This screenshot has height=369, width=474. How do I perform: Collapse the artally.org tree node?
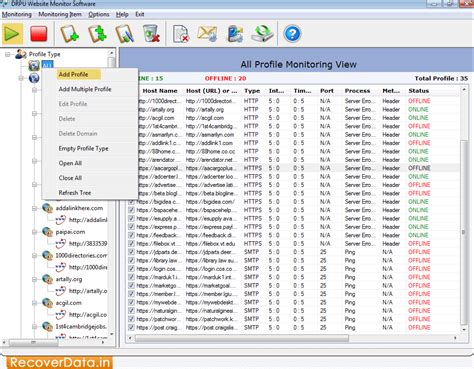point(34,279)
